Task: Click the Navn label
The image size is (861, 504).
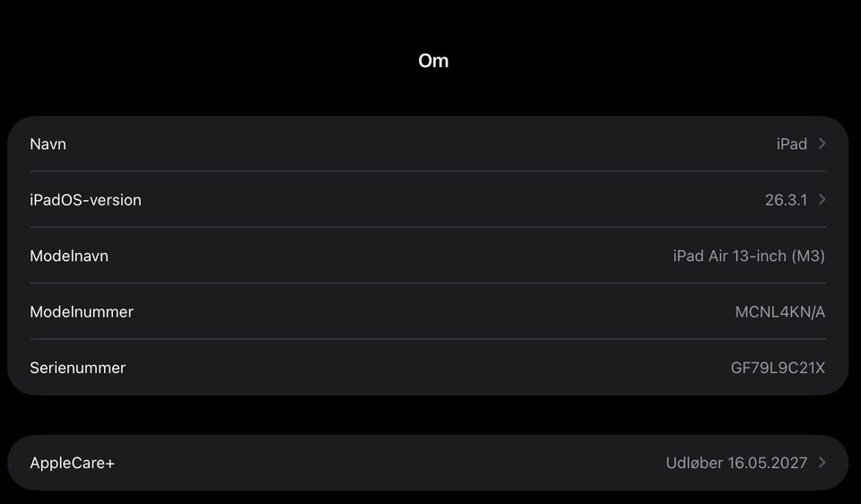Action: [x=48, y=143]
